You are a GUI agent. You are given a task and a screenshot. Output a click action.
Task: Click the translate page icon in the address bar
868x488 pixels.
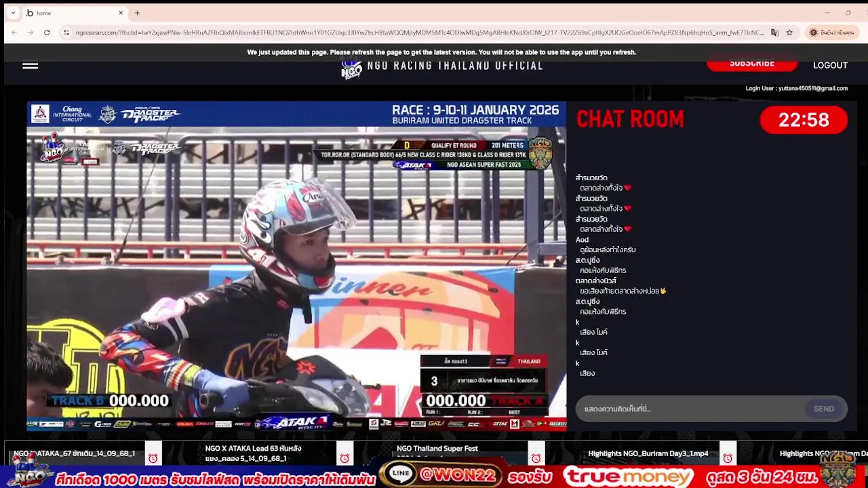(774, 33)
